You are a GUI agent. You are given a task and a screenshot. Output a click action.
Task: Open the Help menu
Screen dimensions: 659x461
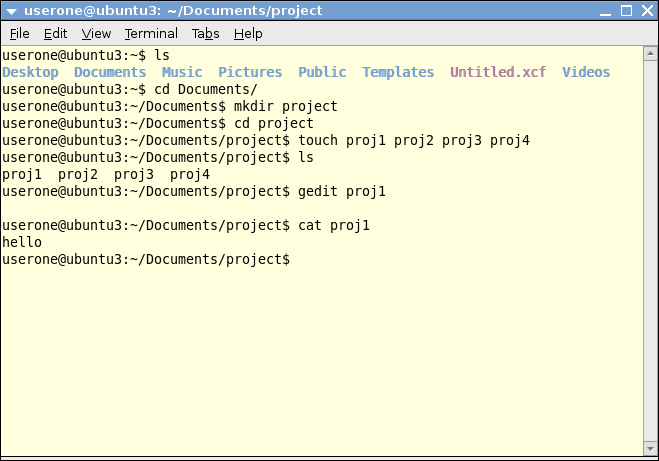(x=248, y=34)
